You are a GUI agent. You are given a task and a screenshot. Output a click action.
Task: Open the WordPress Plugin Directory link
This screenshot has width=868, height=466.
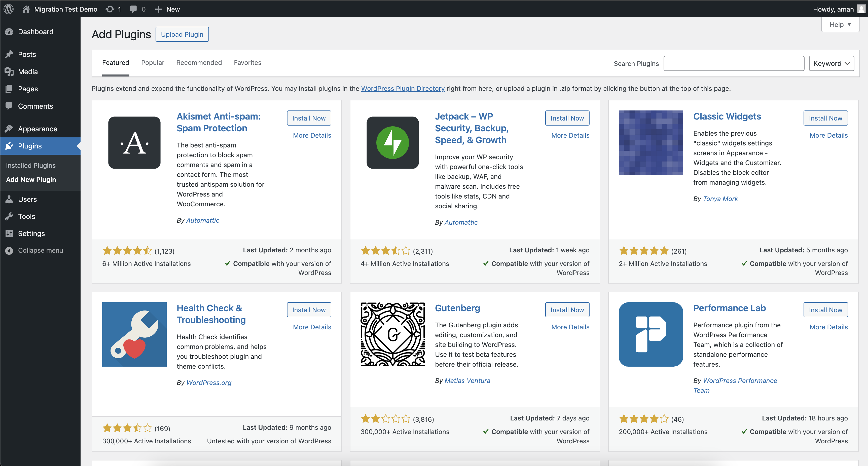point(403,88)
